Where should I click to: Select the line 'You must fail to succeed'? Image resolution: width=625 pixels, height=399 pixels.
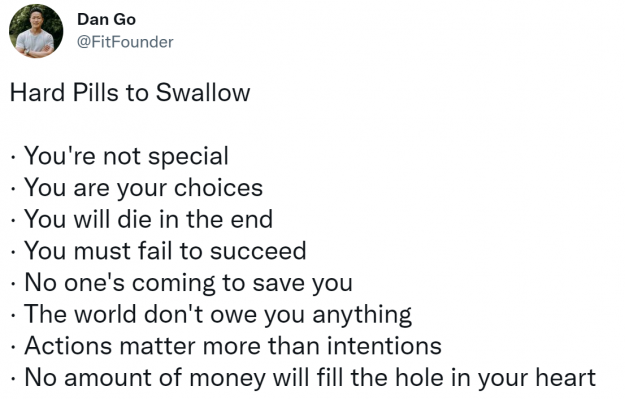tap(165, 251)
